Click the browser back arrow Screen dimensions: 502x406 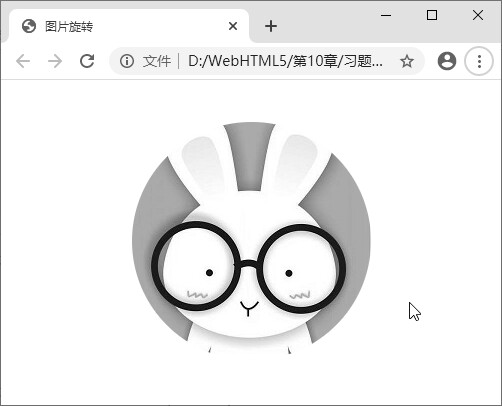(x=23, y=61)
